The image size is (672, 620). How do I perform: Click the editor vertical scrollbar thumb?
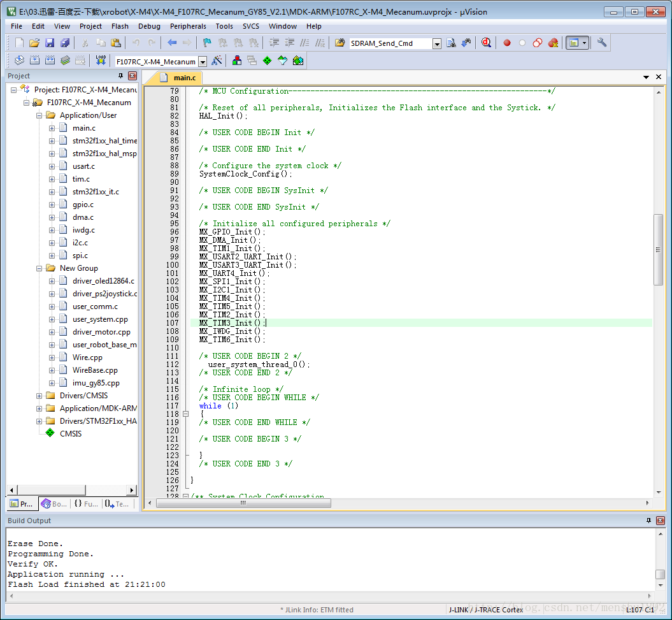(x=658, y=249)
